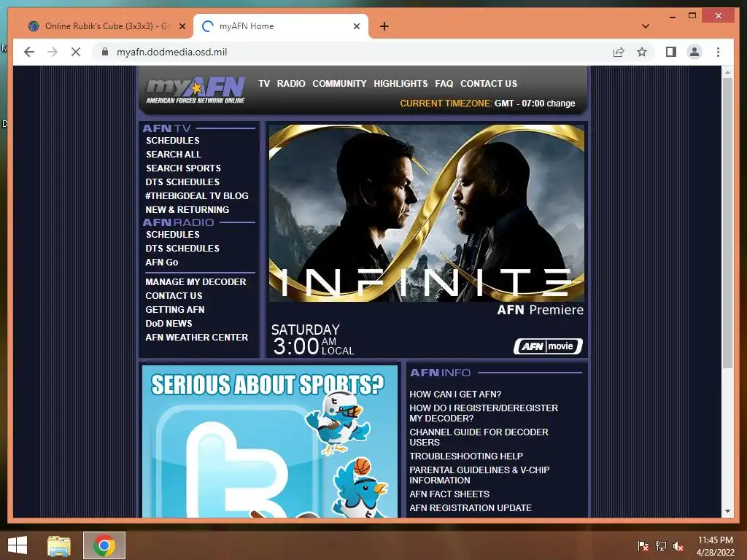Screen dimensions: 747x560
Task: Click the page vertical scrollbar thumb
Action: pos(727,223)
